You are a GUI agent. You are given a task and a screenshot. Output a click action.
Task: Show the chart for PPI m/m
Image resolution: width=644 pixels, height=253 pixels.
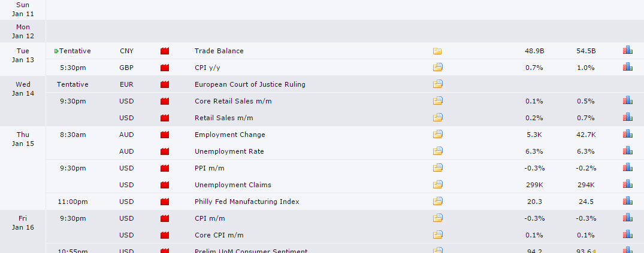627,167
